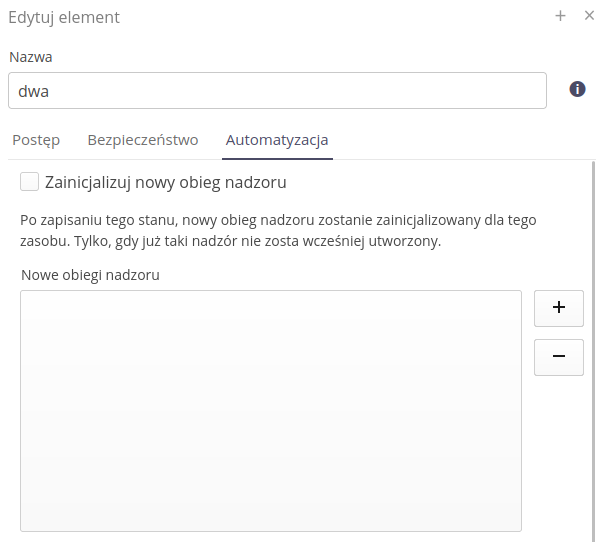Remove an obieg nadzoru with the minus button
This screenshot has width=604, height=542.
coord(558,357)
